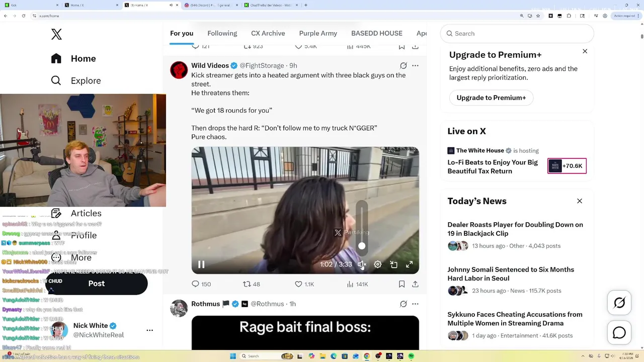Open Grok actions on Wild Videos post

403,65
